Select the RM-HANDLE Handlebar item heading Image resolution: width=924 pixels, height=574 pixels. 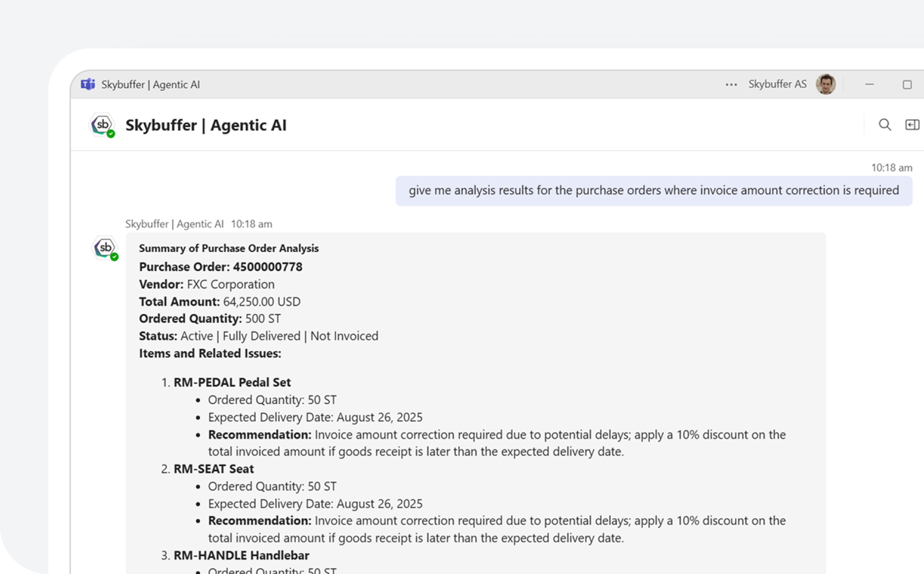pyautogui.click(x=241, y=555)
